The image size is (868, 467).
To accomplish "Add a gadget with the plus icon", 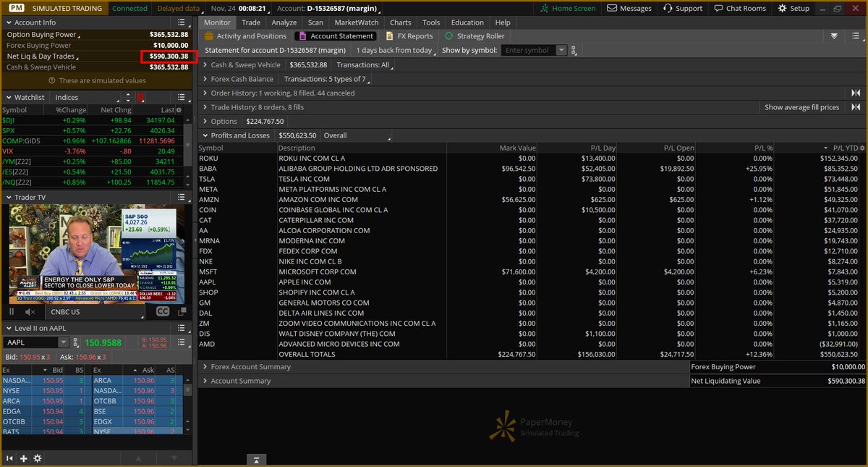I will (x=24, y=458).
